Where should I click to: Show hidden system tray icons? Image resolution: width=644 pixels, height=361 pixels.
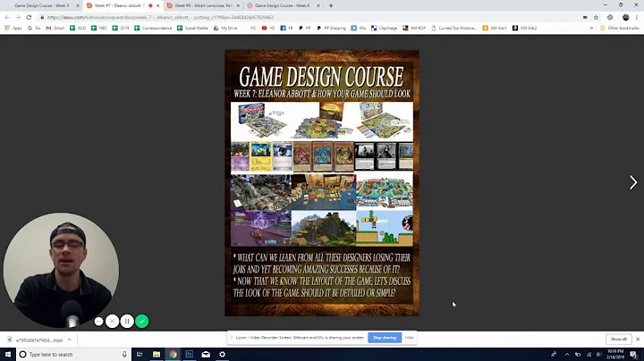pyautogui.click(x=567, y=354)
